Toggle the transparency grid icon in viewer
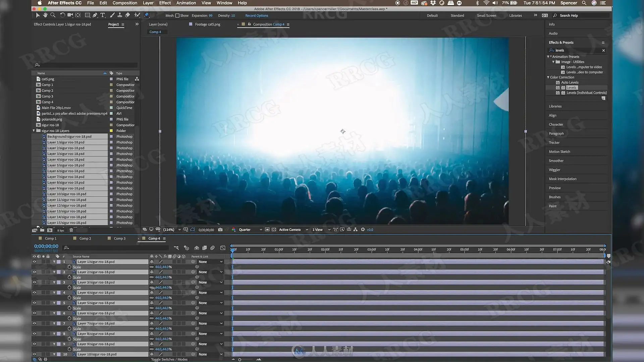Screen dimensions: 644x362 tap(274, 230)
